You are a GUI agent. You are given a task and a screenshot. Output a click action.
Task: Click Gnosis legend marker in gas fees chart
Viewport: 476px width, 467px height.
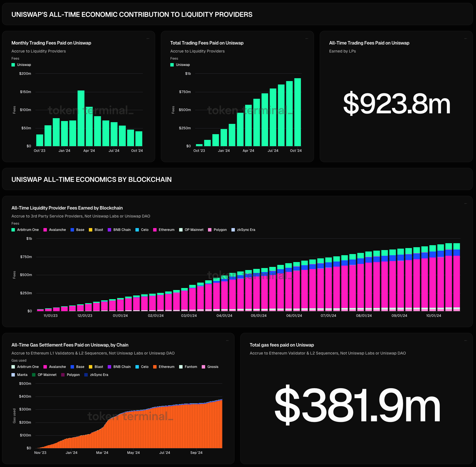[x=203, y=367]
